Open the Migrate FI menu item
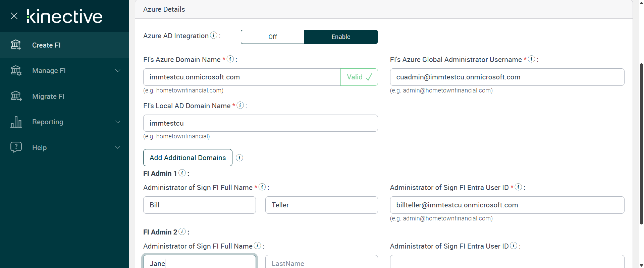The width and height of the screenshot is (644, 268). coord(48,96)
